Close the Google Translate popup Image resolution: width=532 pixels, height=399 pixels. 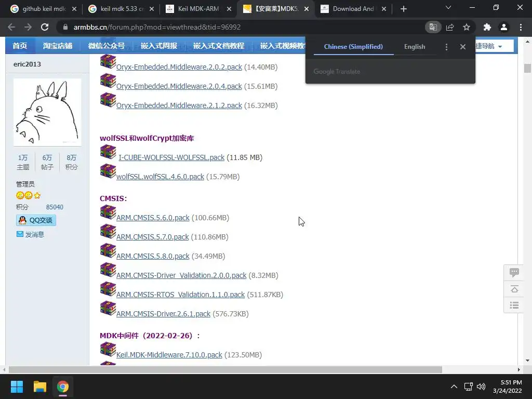tap(463, 47)
